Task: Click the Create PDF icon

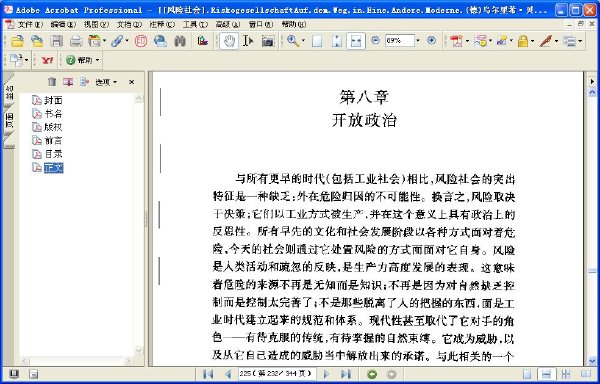Action: [456, 41]
